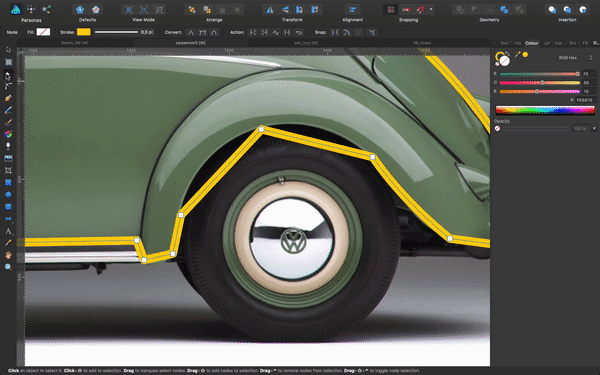Open the Alignment options icon
Image resolution: width=600 pixels, height=375 pixels.
point(352,10)
